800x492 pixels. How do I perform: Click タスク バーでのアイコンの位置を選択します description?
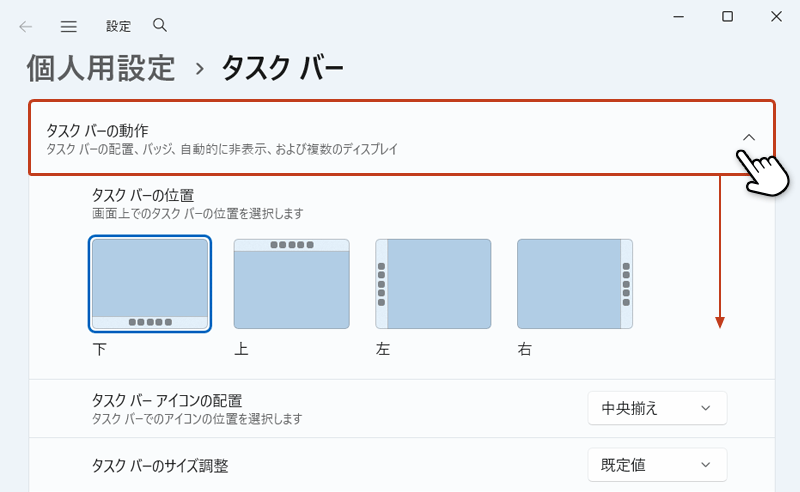pos(197,419)
